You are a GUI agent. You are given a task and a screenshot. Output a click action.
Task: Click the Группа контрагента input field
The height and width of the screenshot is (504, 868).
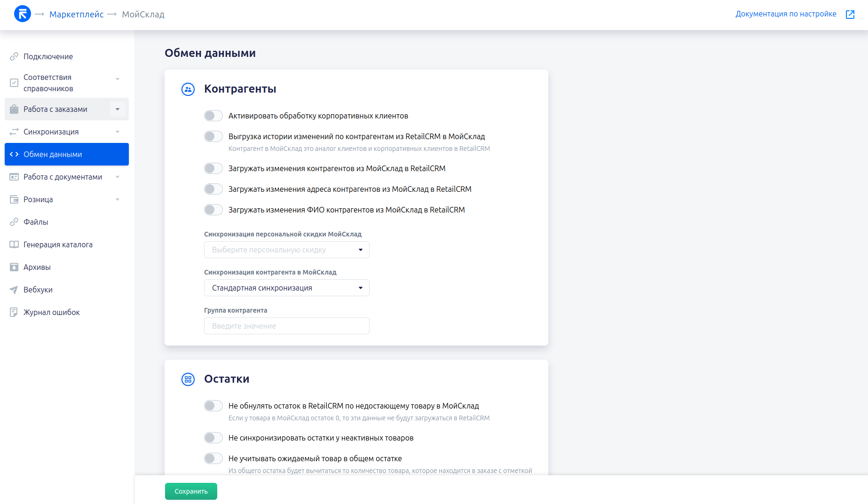pyautogui.click(x=286, y=326)
